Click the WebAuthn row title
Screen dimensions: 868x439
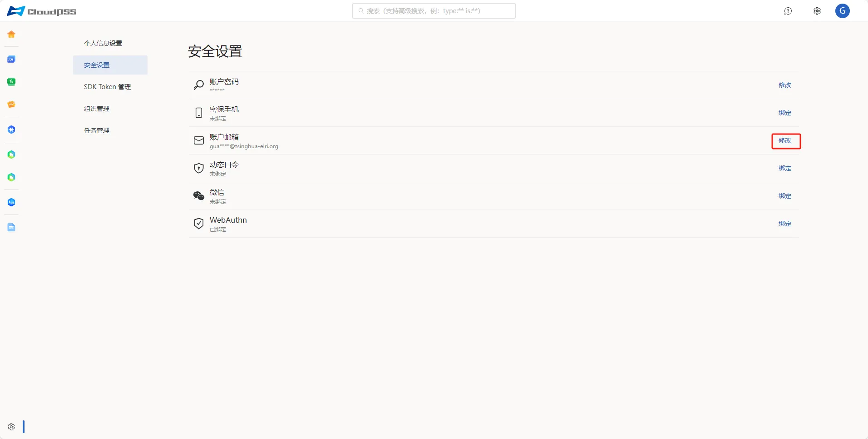tap(228, 220)
